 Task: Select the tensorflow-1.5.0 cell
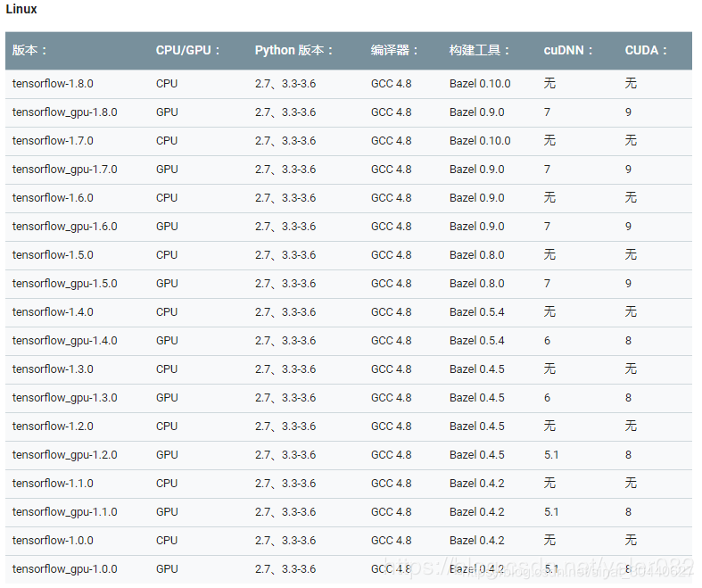(x=53, y=255)
